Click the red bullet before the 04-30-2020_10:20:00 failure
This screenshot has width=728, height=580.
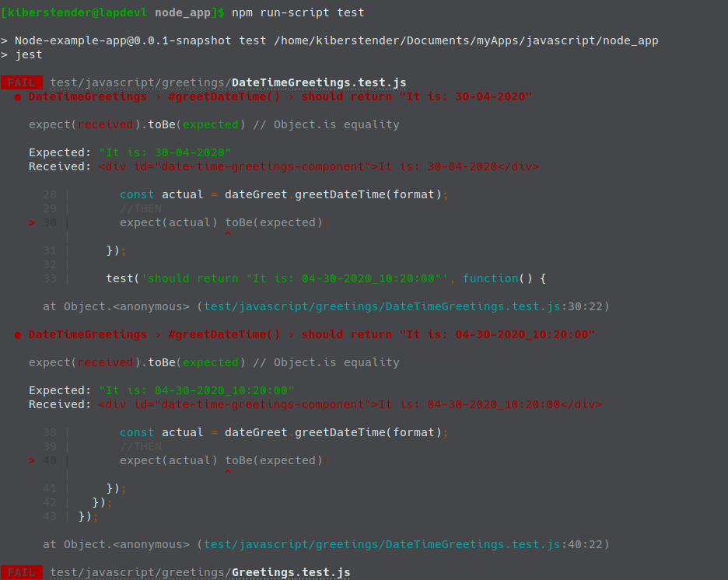(x=18, y=334)
